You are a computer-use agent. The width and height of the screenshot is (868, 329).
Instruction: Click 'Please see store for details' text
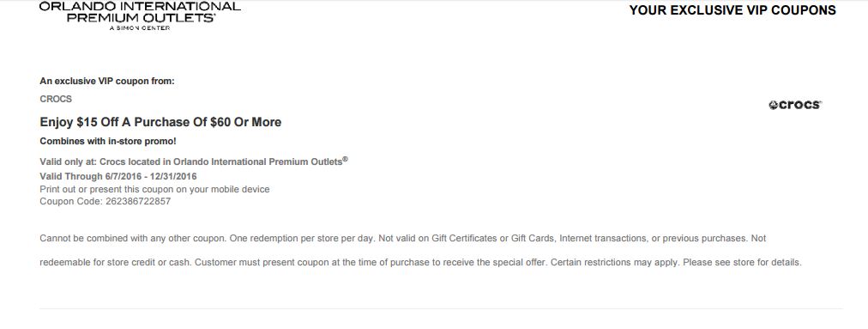point(742,262)
